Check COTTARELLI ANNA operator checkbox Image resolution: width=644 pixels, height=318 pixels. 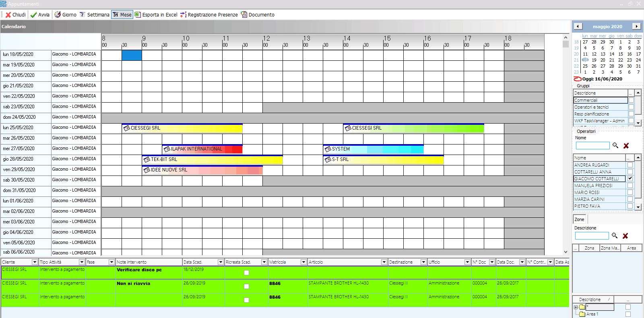click(630, 172)
